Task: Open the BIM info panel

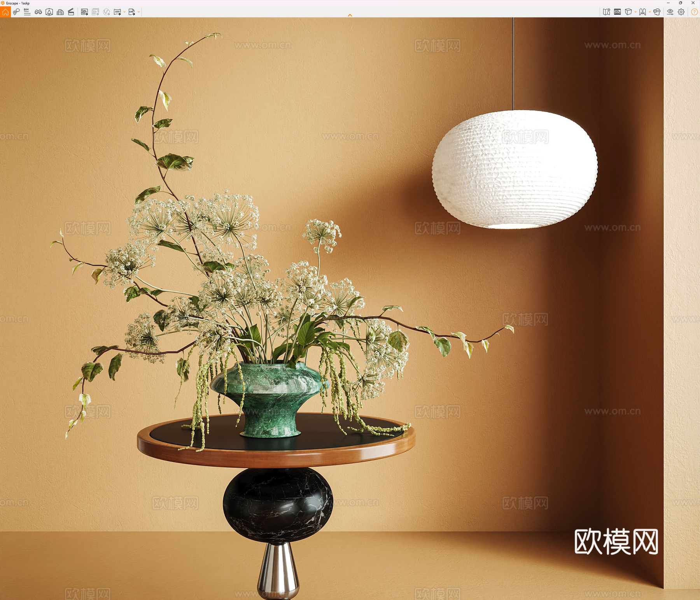Action: (27, 12)
